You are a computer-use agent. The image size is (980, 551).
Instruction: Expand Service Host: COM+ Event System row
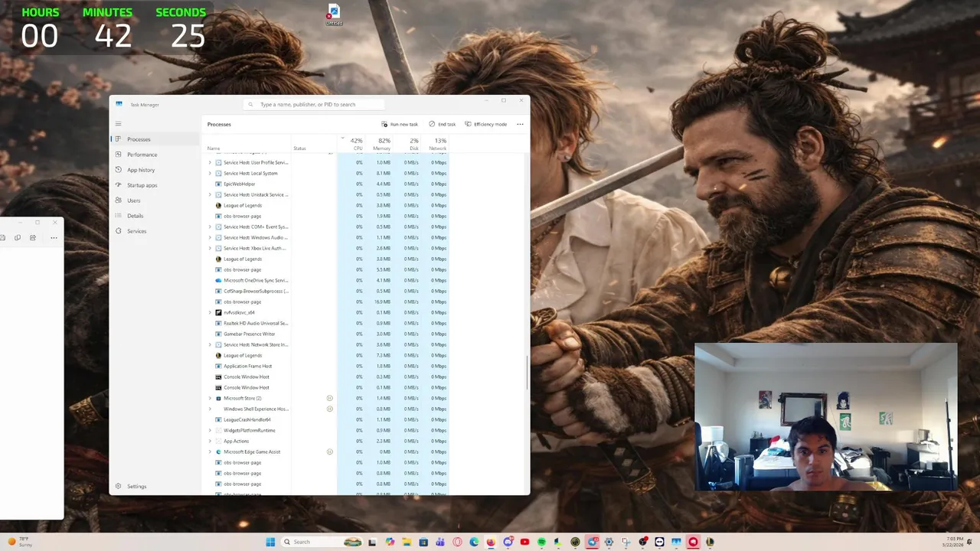coord(210,227)
